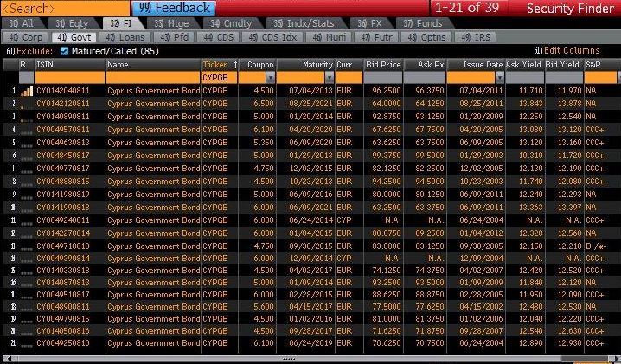
Task: Click the Search field
Action: pos(65,8)
